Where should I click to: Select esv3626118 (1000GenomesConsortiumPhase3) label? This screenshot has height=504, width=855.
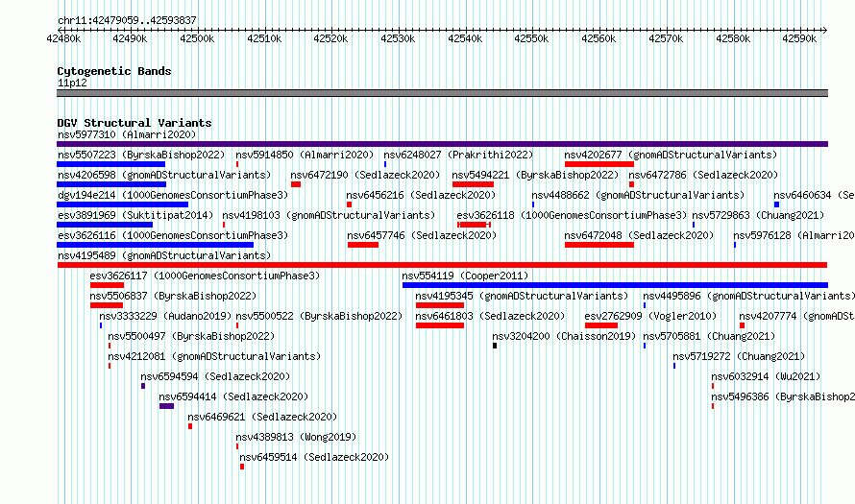(x=572, y=215)
